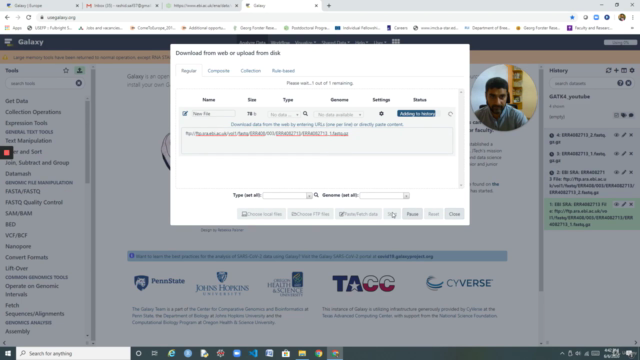Open File Explorer from taskbar
This screenshot has width=640, height=360.
(x=302, y=353)
